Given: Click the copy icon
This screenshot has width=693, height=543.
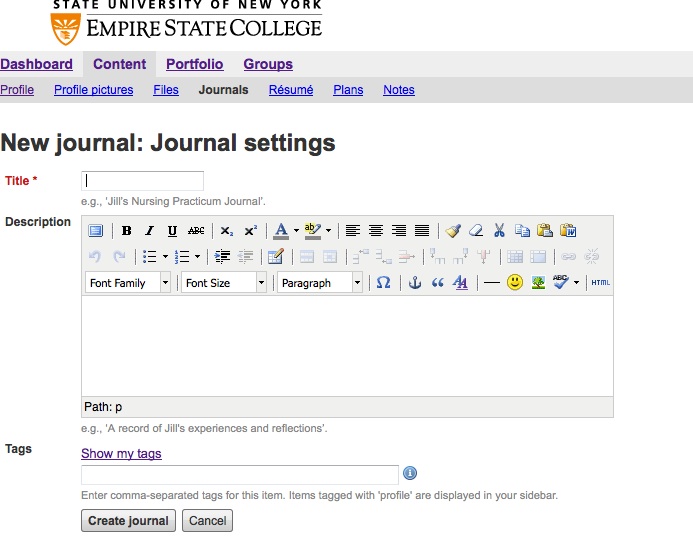Looking at the screenshot, I should (522, 231).
